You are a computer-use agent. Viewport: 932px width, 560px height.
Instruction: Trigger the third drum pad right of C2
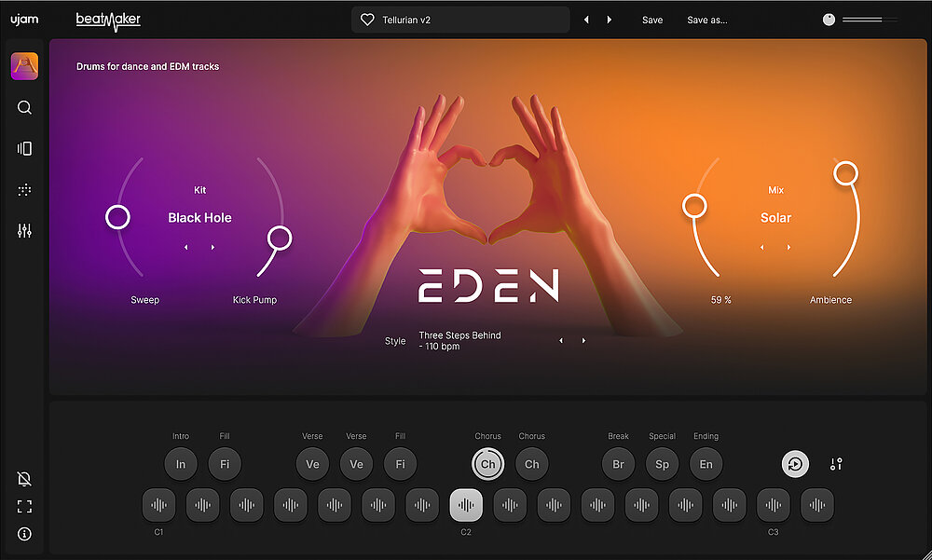[x=598, y=505]
